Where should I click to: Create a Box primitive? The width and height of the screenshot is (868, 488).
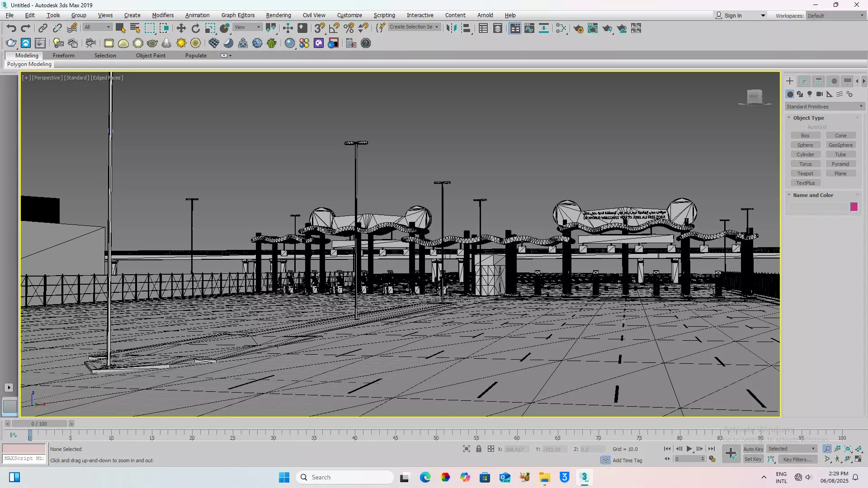coord(805,136)
